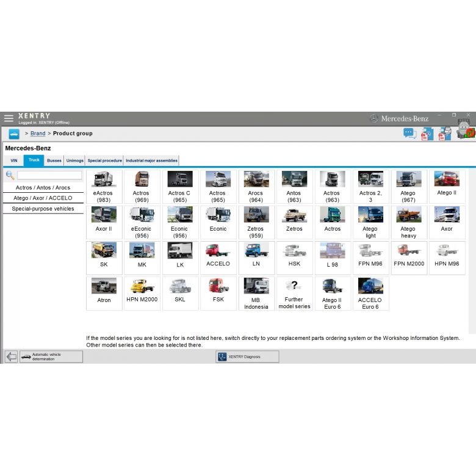Screen dimensions: 476x476
Task: Click Automatic vehicle determination button
Action: coord(51,356)
